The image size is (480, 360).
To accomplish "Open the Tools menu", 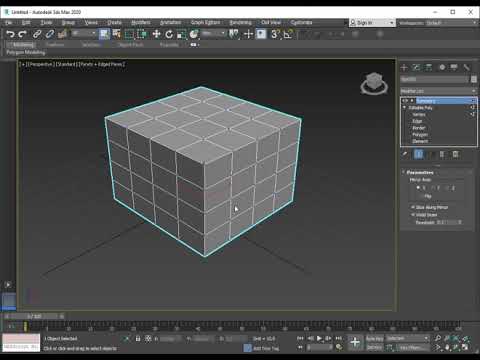I will 46,22.
